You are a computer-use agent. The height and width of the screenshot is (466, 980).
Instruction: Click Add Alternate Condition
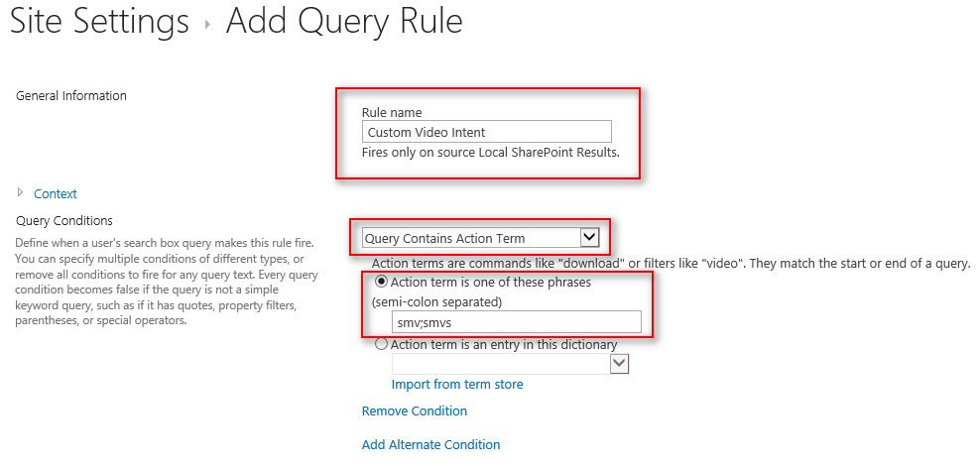(430, 444)
